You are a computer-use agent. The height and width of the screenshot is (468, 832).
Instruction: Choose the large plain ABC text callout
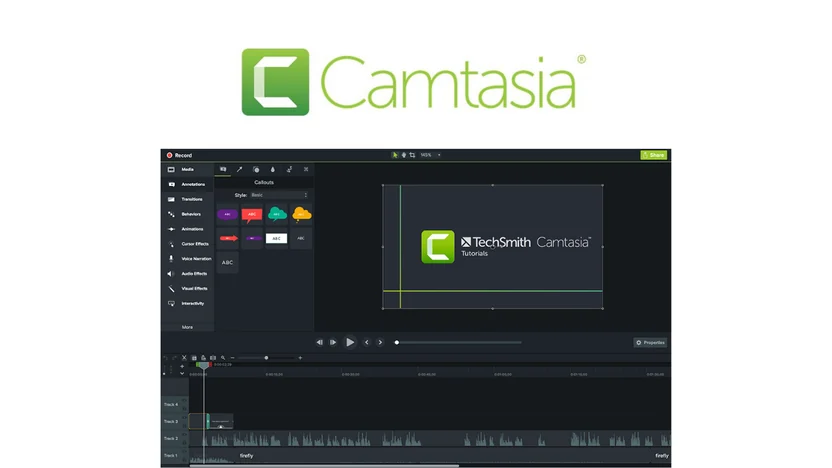tap(227, 262)
